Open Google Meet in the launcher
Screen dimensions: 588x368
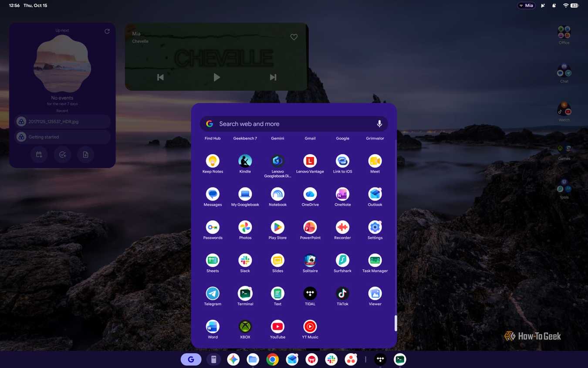[375, 161]
